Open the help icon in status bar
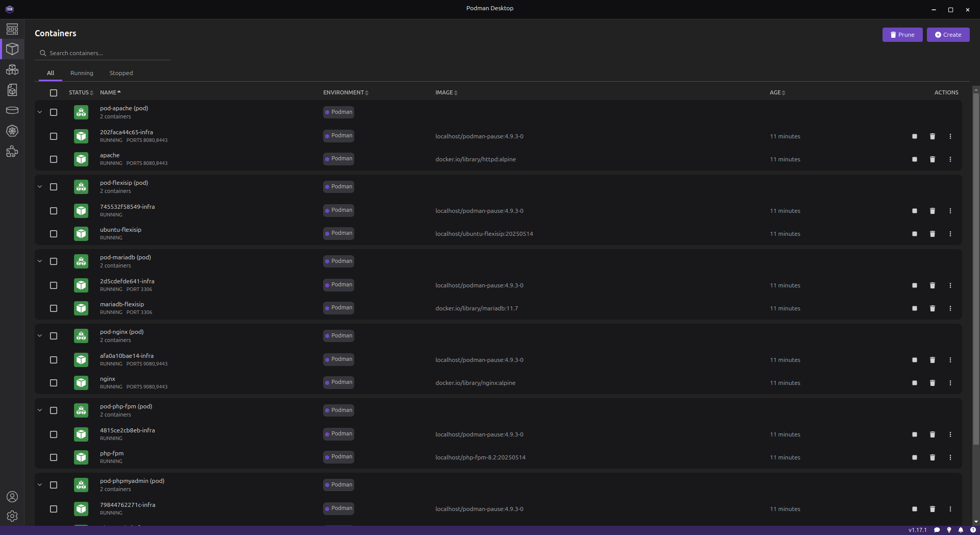 pyautogui.click(x=973, y=530)
